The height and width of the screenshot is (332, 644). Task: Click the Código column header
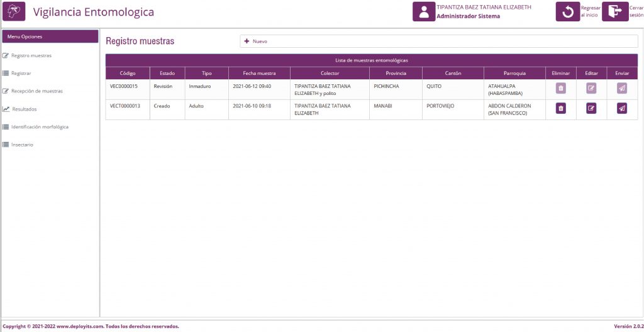coord(128,73)
